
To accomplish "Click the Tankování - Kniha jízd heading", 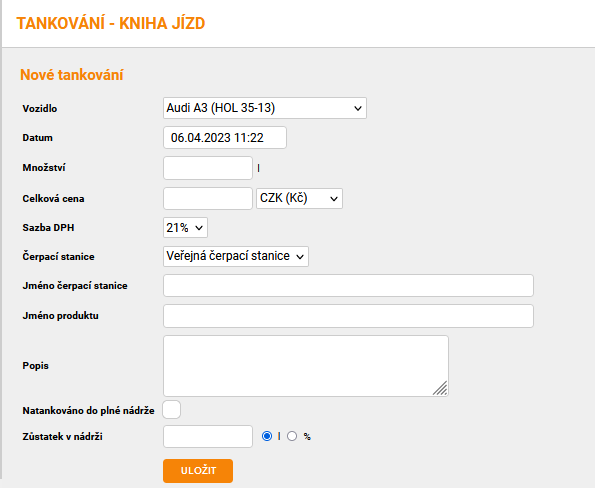I will click(x=111, y=24).
